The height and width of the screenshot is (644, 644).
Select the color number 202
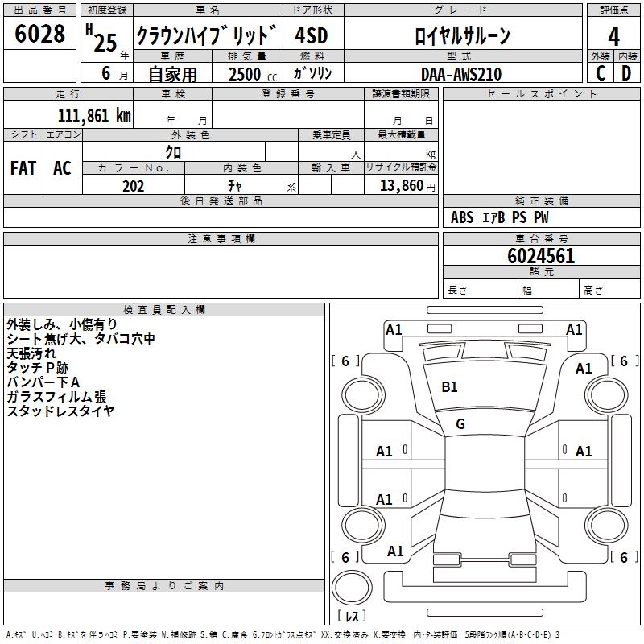pyautogui.click(x=133, y=186)
